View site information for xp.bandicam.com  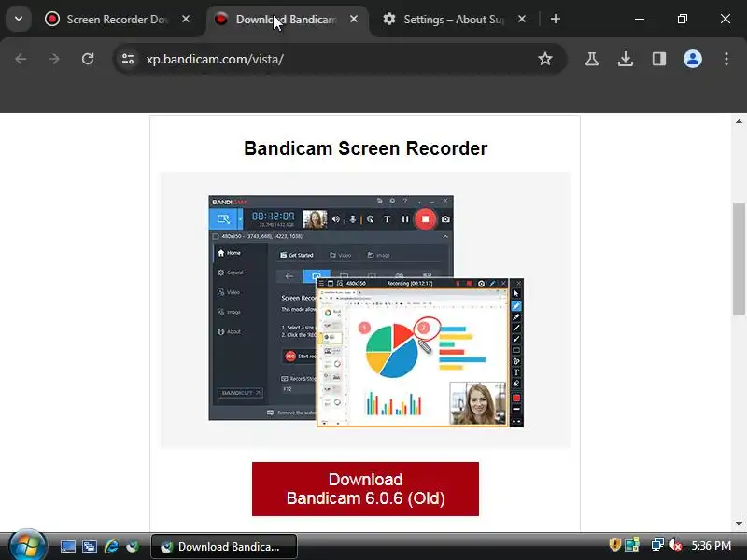128,59
